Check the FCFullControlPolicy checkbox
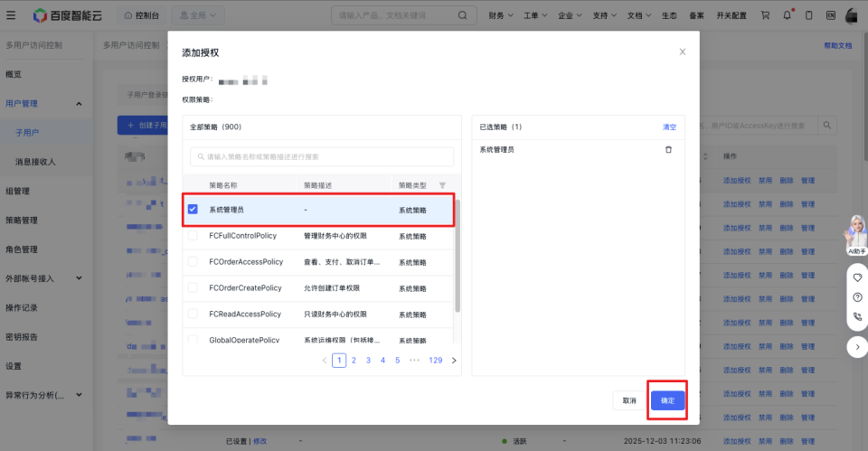The image size is (868, 451). click(x=193, y=236)
